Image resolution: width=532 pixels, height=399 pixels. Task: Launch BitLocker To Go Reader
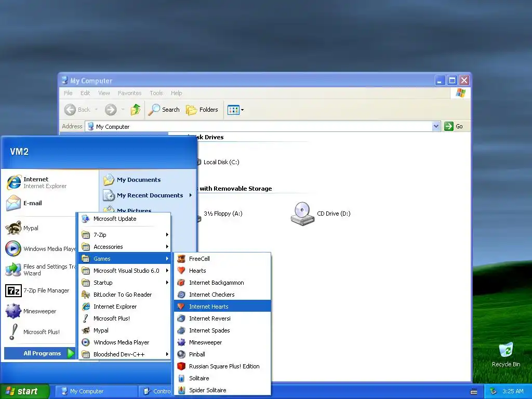[125, 295]
